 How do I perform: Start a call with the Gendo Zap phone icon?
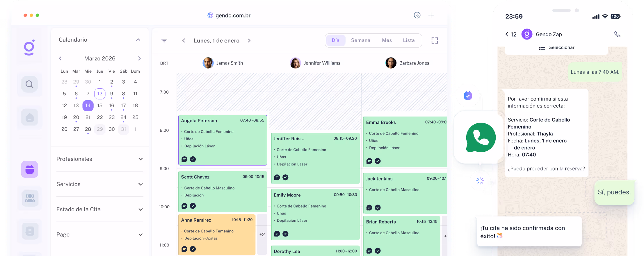pyautogui.click(x=617, y=34)
